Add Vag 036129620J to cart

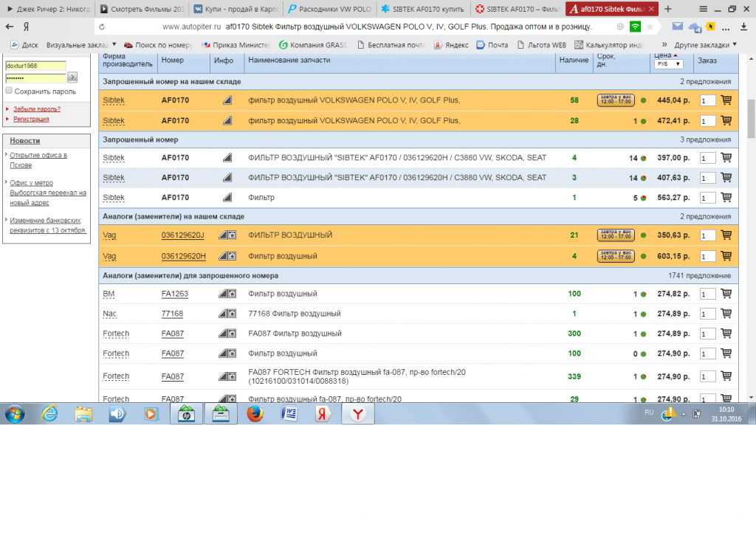pyautogui.click(x=726, y=235)
